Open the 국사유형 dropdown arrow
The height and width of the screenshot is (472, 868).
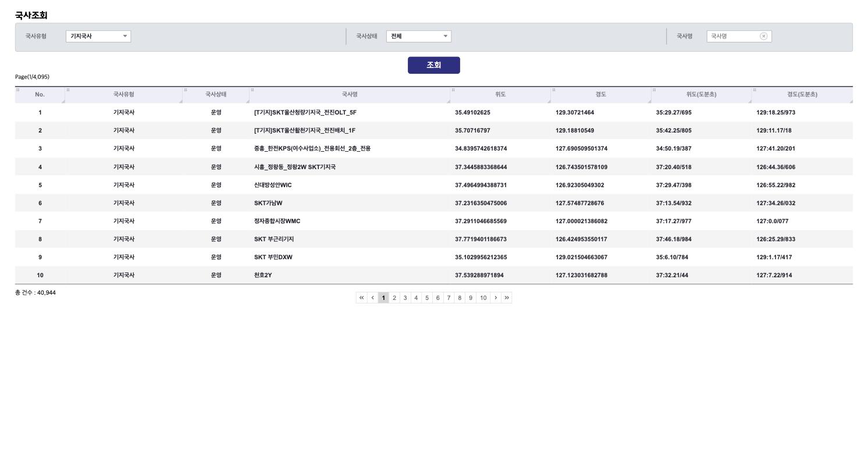tap(124, 36)
